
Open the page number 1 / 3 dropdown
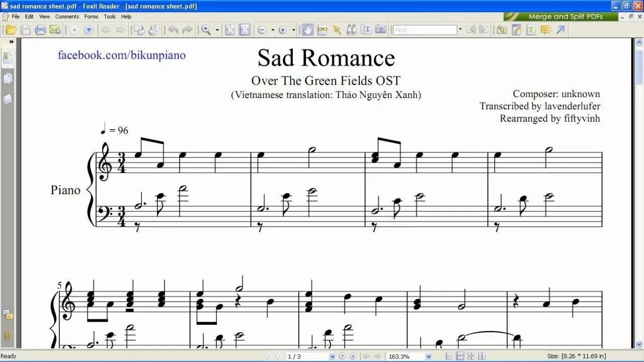(x=332, y=356)
